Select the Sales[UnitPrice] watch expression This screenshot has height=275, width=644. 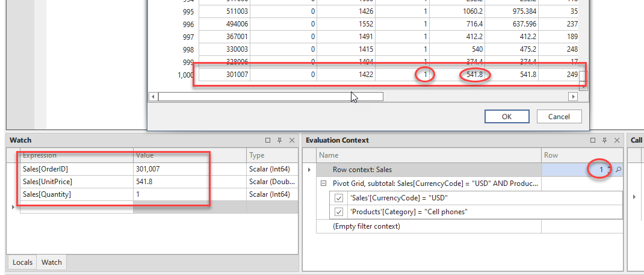(x=76, y=181)
